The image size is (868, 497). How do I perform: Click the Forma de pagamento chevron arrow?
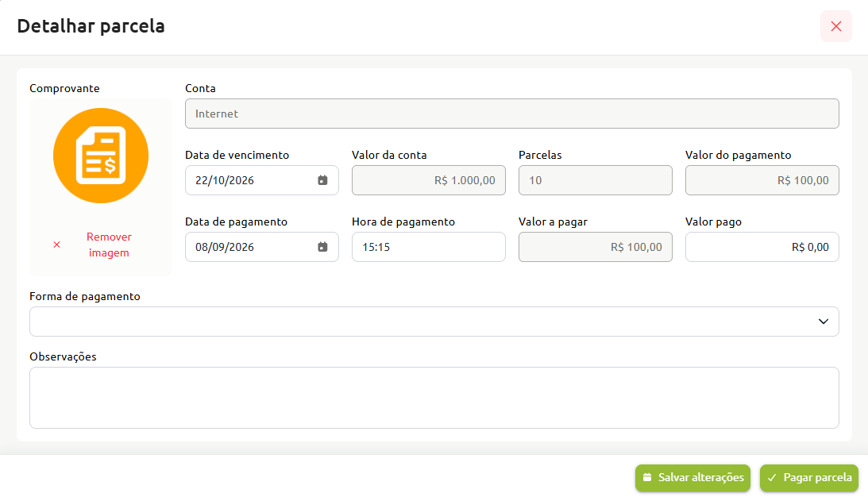pos(824,322)
